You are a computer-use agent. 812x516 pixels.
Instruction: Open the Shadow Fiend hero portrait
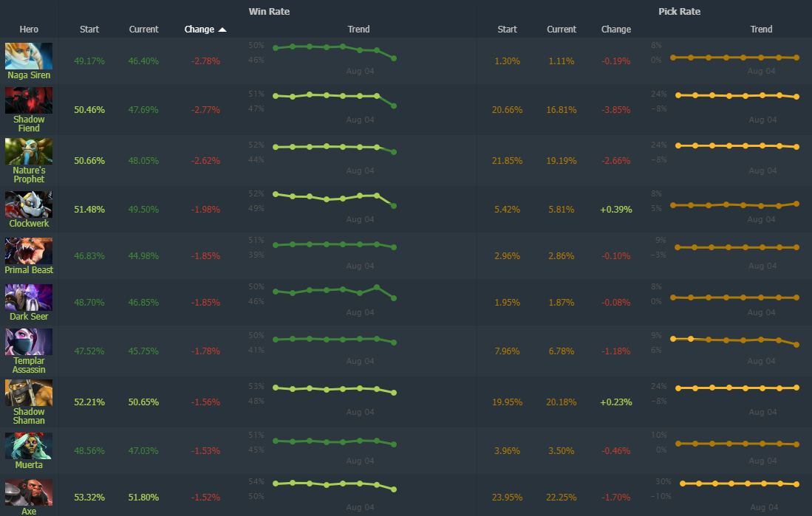29,100
